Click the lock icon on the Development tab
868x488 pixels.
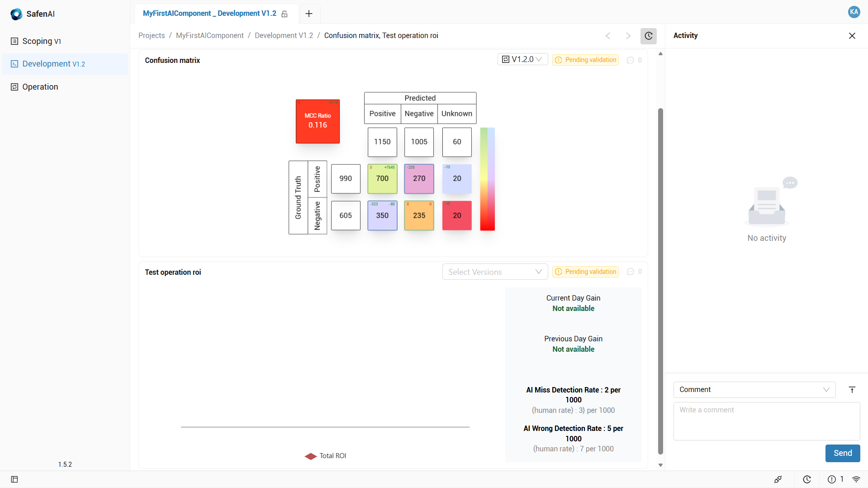coord(285,14)
